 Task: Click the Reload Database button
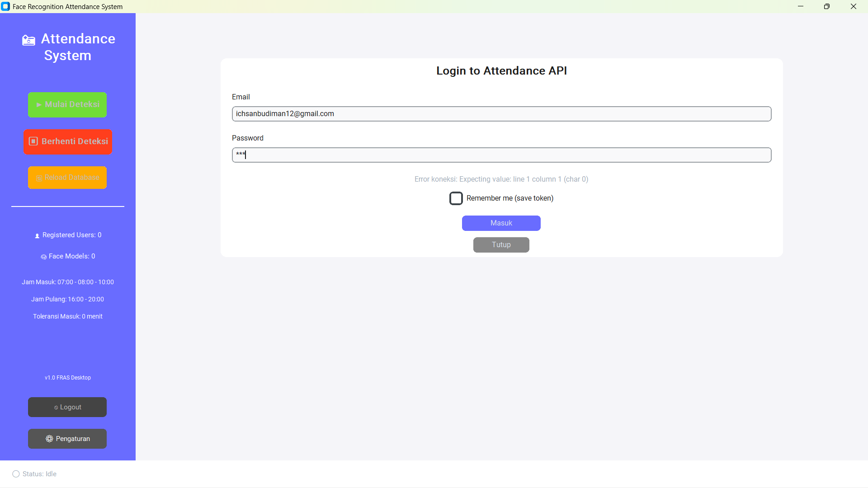click(x=67, y=178)
